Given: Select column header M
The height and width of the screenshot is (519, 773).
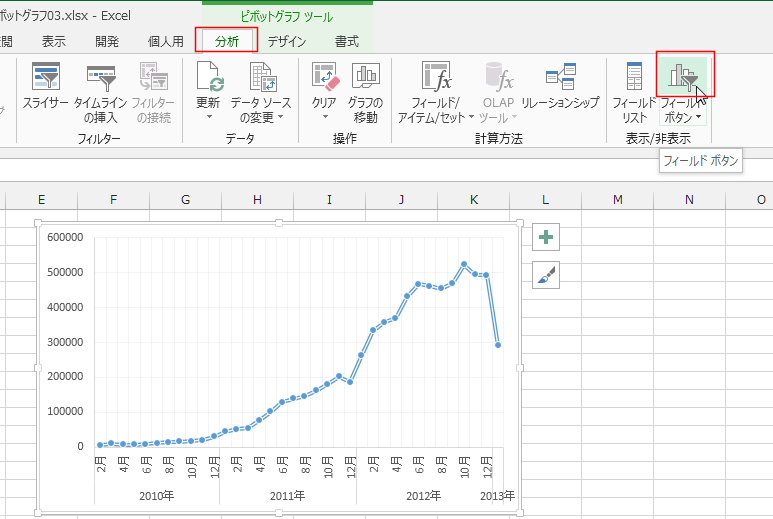Looking at the screenshot, I should coord(618,200).
